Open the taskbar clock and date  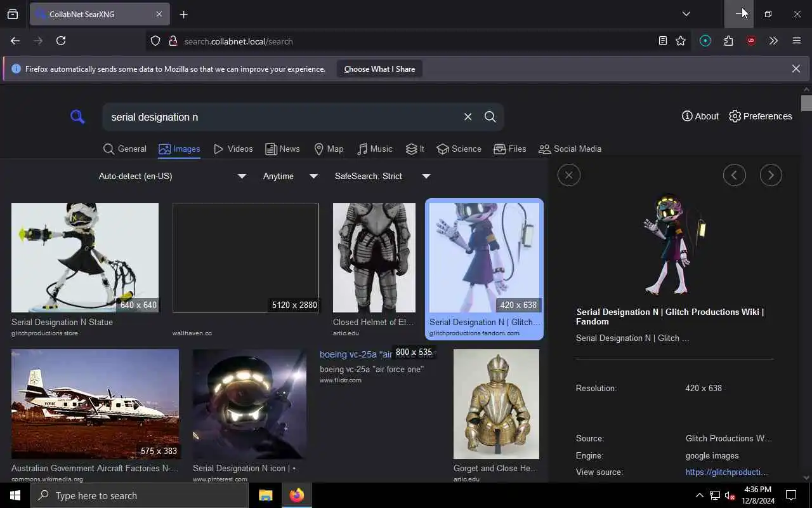tap(757, 495)
